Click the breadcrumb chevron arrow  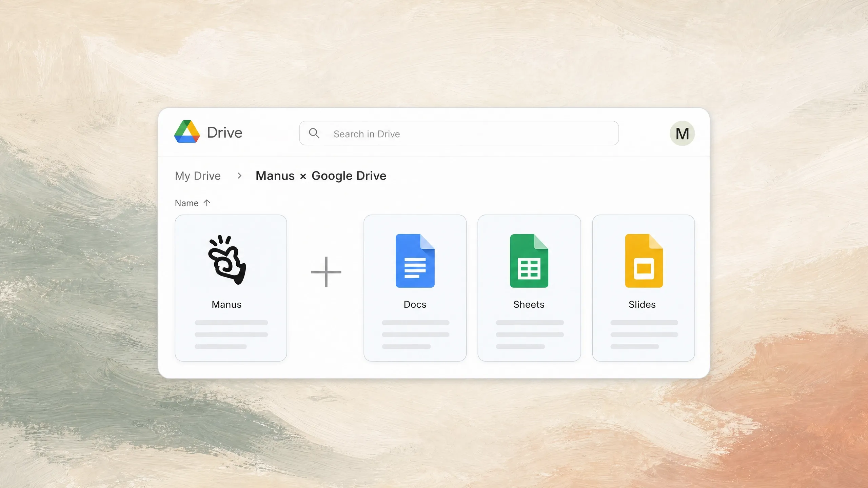click(239, 176)
